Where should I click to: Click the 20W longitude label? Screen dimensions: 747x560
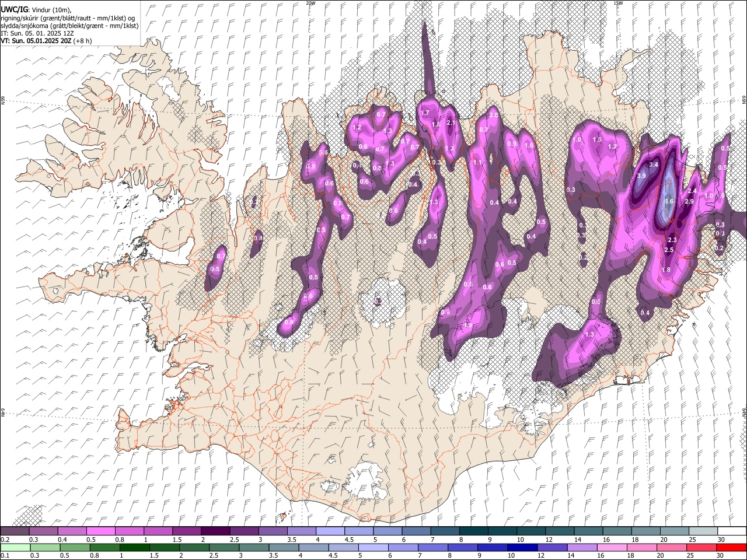click(x=310, y=3)
